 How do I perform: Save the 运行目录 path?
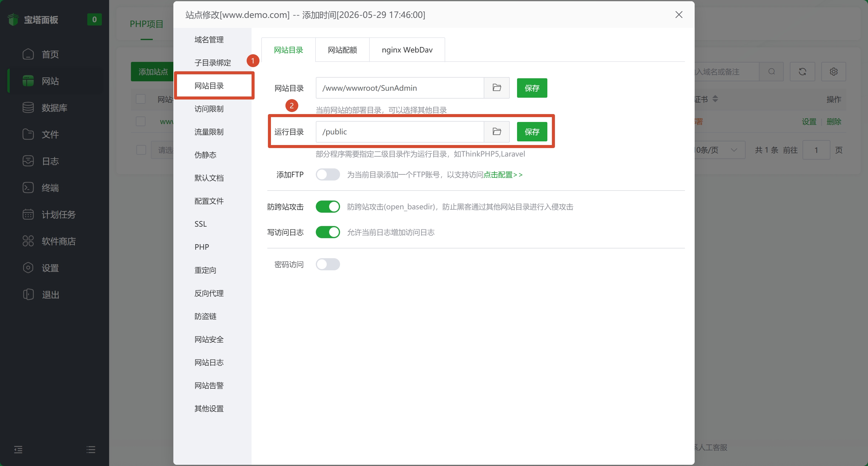tap(532, 131)
